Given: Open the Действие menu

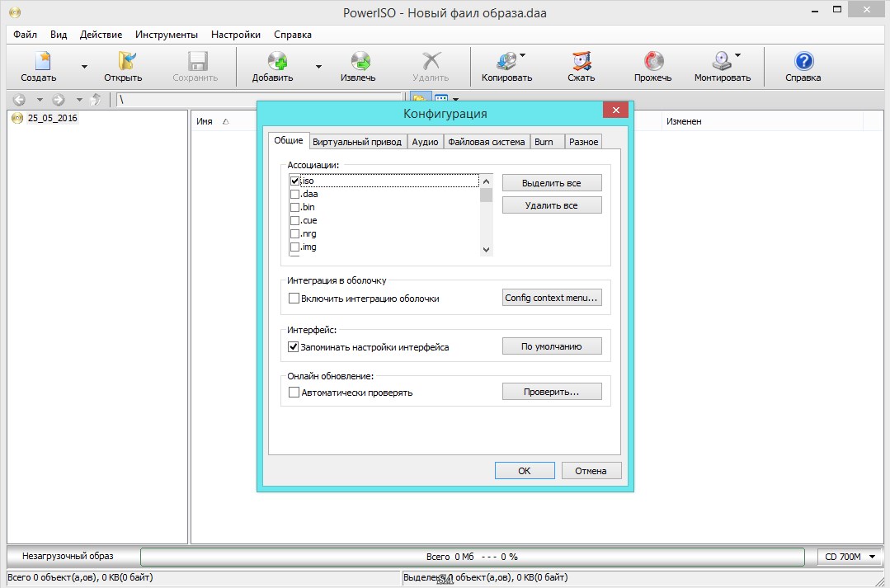Looking at the screenshot, I should pos(101,35).
